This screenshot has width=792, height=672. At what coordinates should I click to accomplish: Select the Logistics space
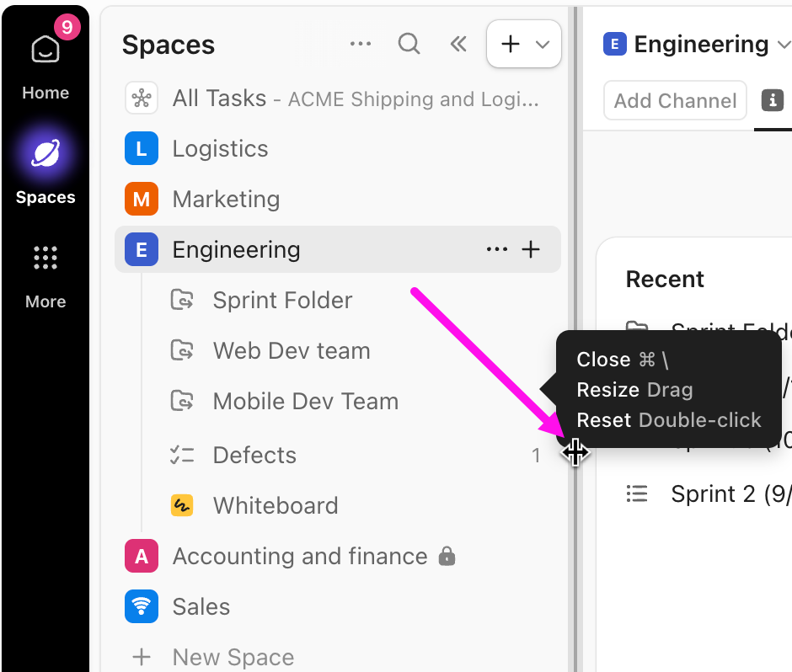coord(219,148)
